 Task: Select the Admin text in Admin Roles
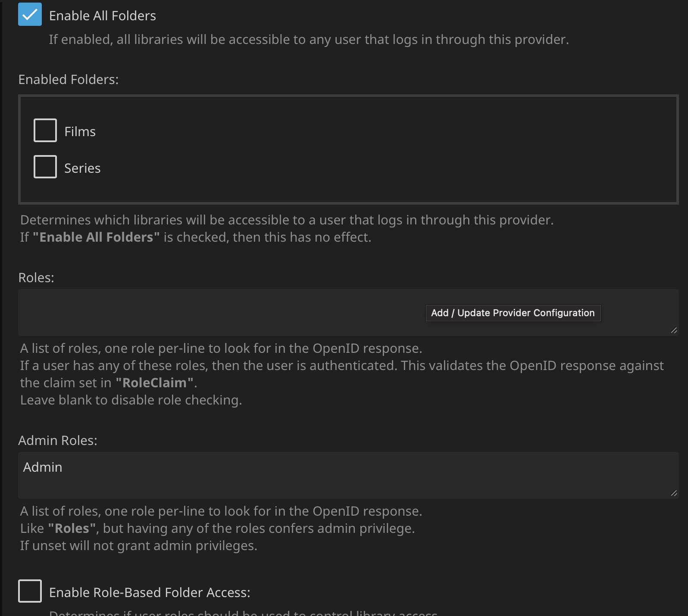click(42, 467)
